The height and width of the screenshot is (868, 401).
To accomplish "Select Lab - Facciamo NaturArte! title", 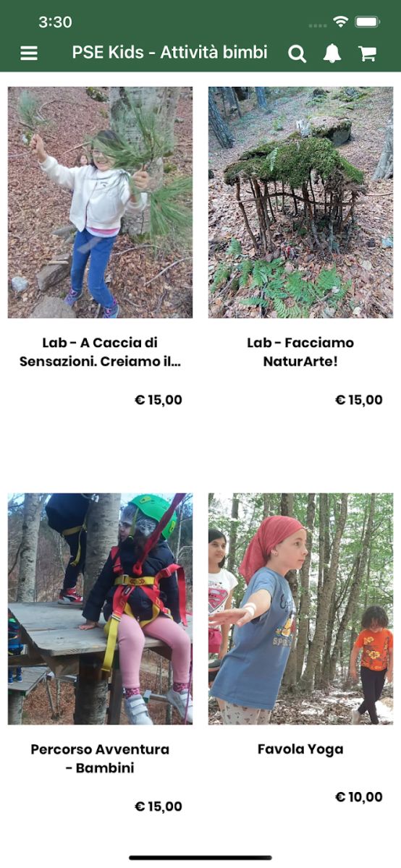I will point(300,352).
